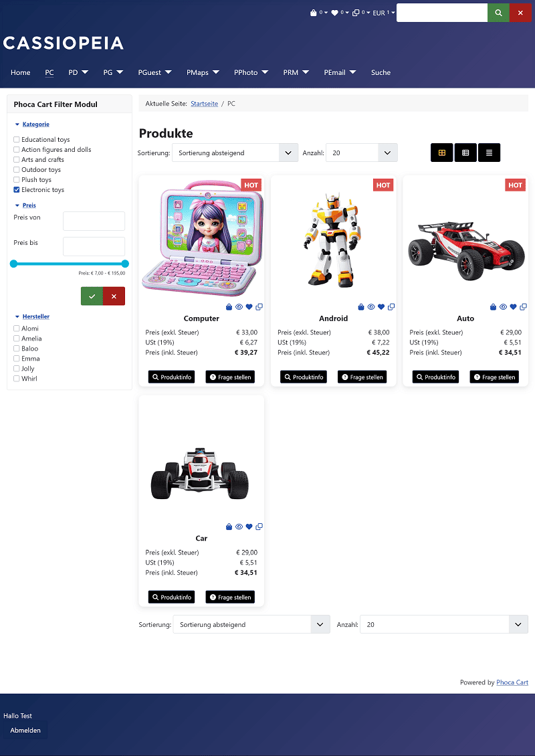Open the shopping cart icon in header

click(x=313, y=13)
